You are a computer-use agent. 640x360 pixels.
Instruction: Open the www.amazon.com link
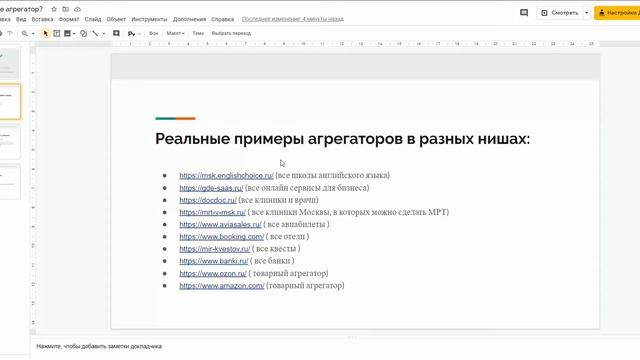pyautogui.click(x=222, y=286)
